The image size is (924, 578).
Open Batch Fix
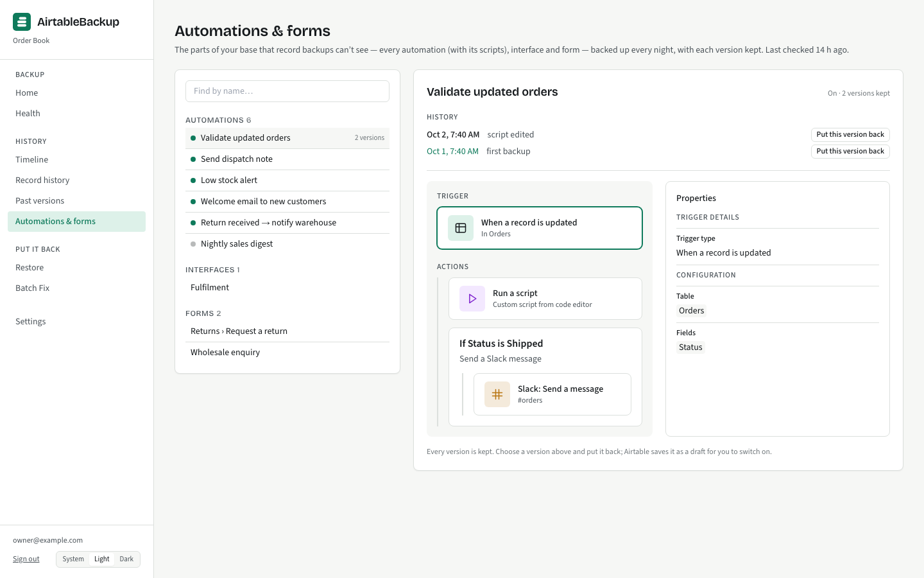click(76, 288)
